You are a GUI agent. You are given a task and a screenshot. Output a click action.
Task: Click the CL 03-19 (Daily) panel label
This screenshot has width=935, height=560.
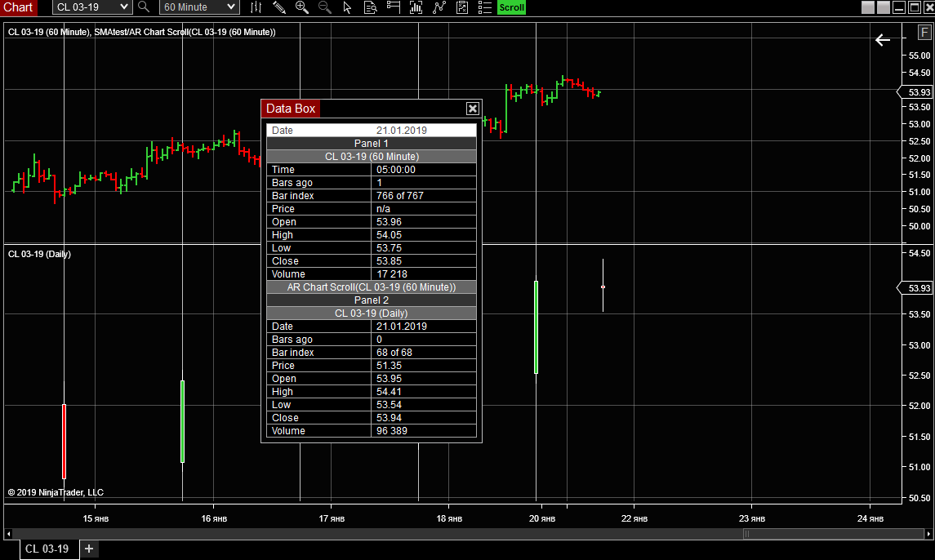tap(39, 254)
